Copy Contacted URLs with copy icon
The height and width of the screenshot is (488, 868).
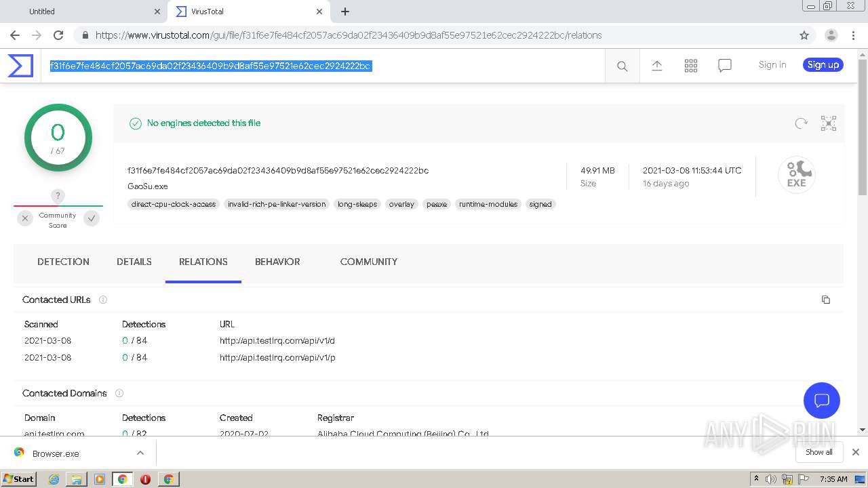point(826,300)
